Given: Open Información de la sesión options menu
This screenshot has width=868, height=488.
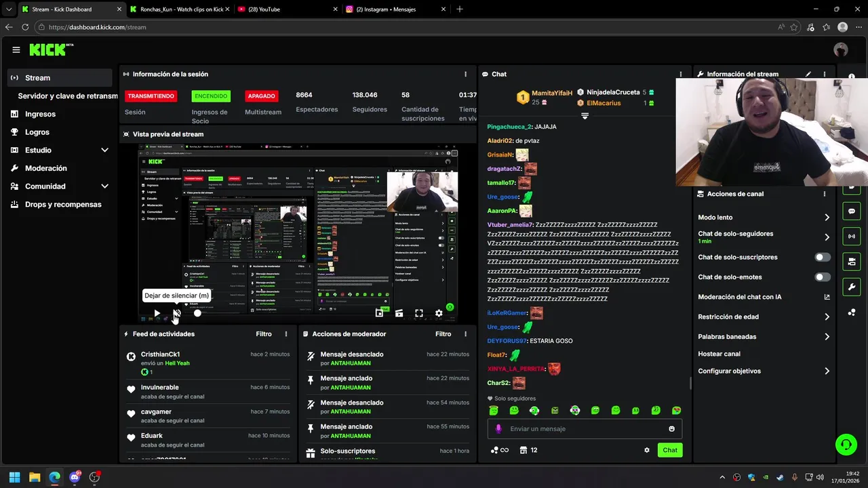Looking at the screenshot, I should pos(465,74).
